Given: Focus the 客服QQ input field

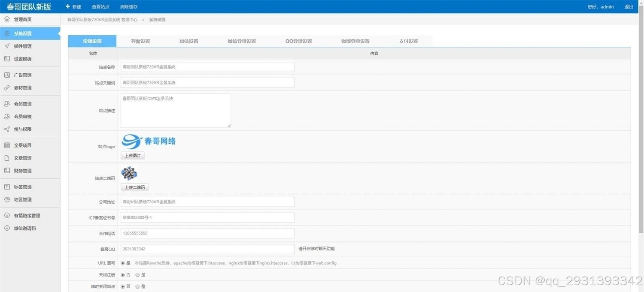Looking at the screenshot, I should [x=207, y=249].
